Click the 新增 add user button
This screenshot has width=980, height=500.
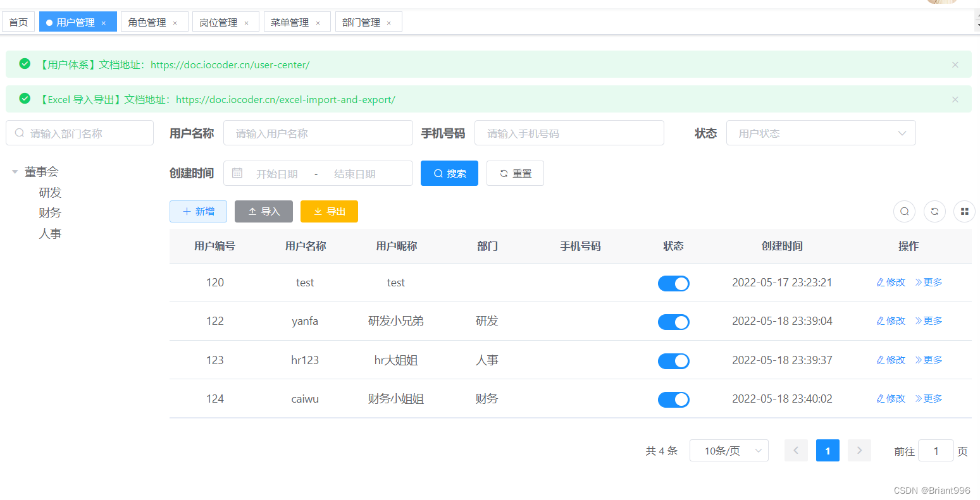coord(198,211)
